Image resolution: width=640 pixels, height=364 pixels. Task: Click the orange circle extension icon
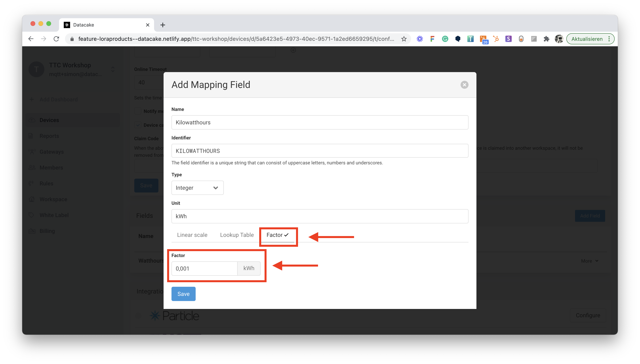click(521, 39)
